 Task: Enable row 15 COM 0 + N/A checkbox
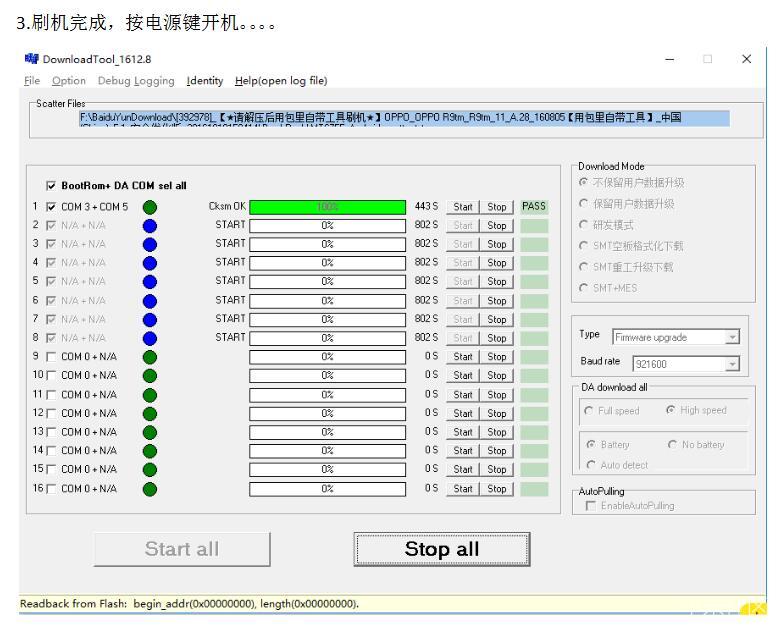click(x=51, y=470)
